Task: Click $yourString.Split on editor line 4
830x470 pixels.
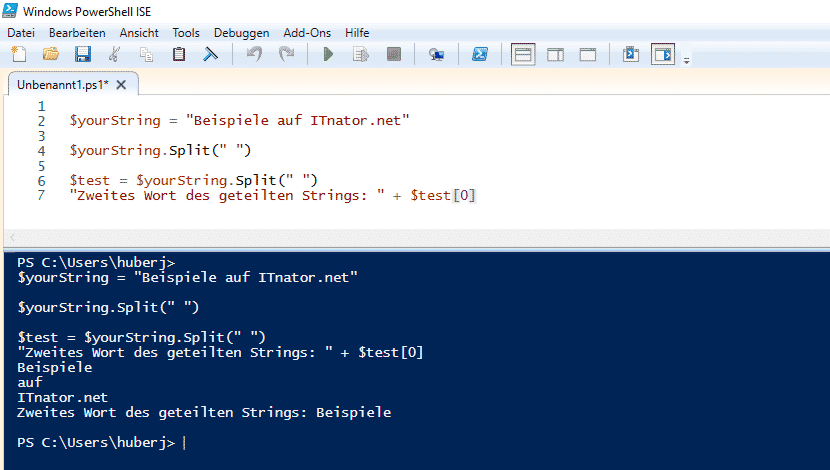Action: [160, 150]
